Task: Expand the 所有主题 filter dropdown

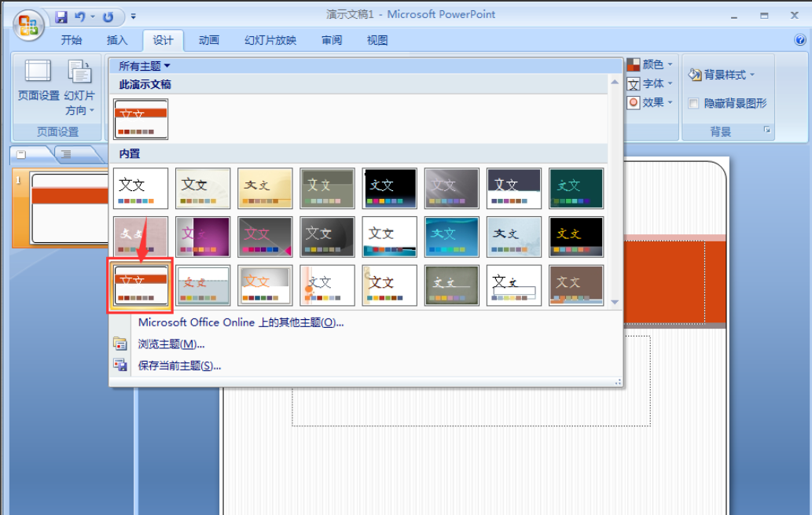Action: (145, 66)
